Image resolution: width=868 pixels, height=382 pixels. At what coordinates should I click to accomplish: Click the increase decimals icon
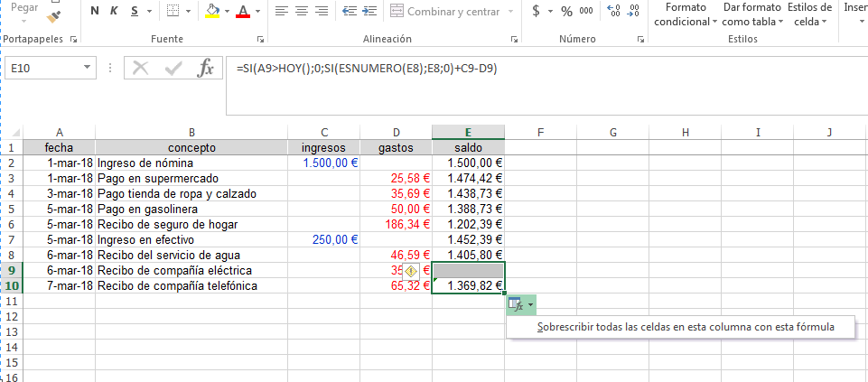coord(614,12)
